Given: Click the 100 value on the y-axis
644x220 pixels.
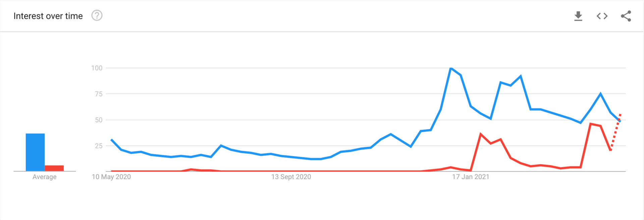Looking at the screenshot, I should [97, 68].
